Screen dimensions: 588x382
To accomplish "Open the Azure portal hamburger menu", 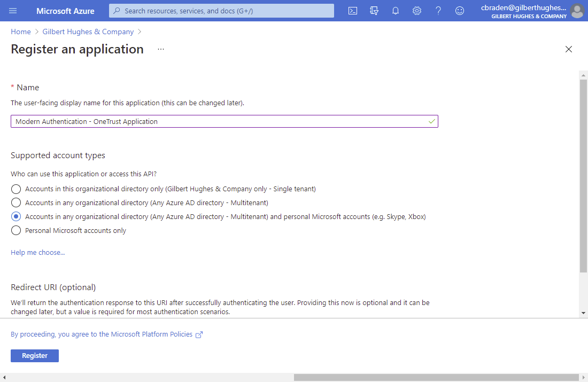I will [13, 11].
